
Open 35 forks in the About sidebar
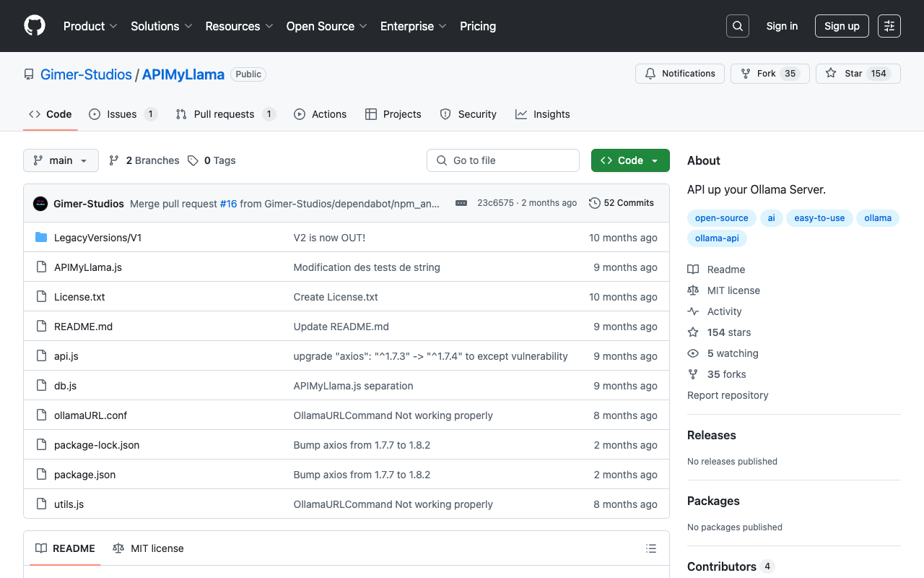[717, 374]
